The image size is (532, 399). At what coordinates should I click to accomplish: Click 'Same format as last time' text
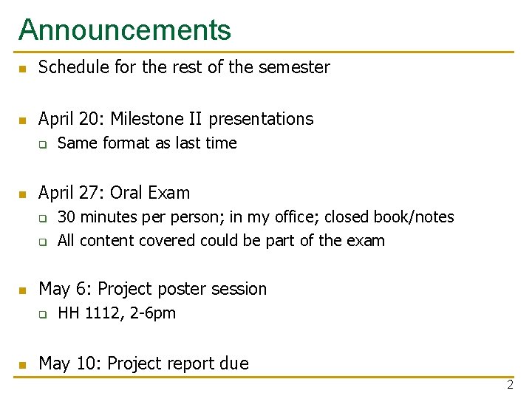147,143
